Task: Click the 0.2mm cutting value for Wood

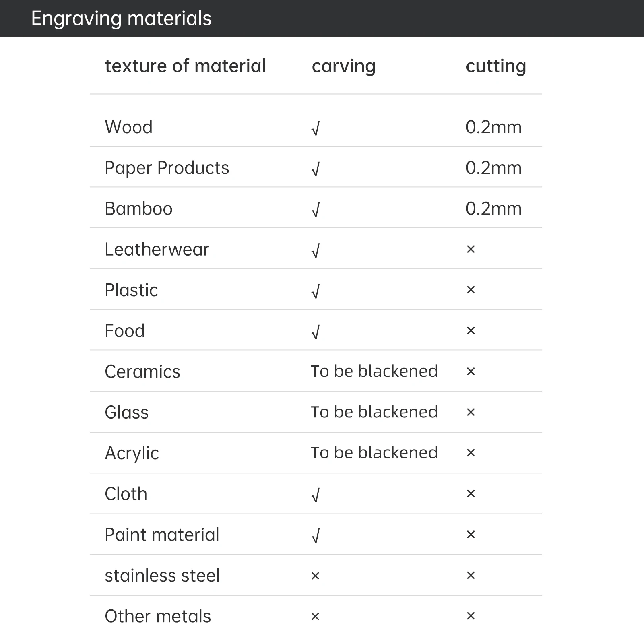Action: tap(493, 127)
